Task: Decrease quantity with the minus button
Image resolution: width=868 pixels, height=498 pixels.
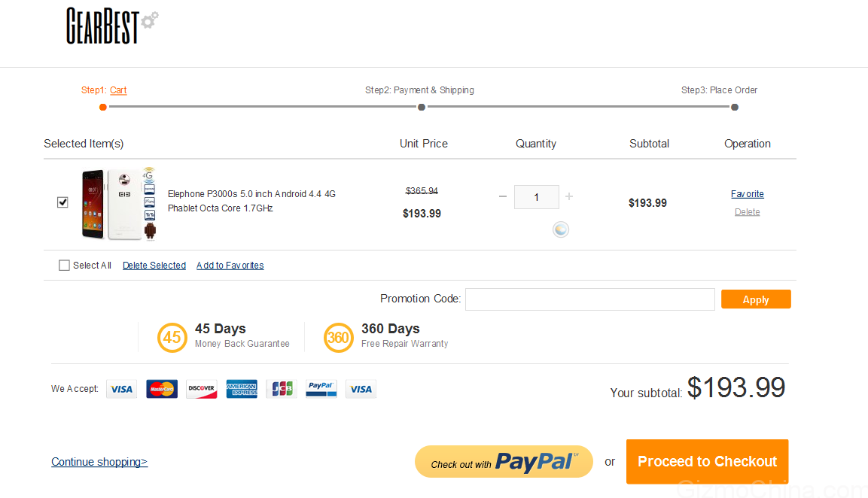Action: pos(503,197)
